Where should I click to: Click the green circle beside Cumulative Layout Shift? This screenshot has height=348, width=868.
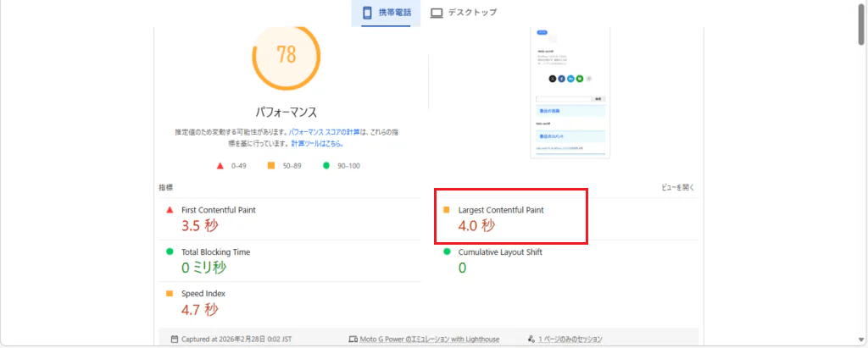click(x=447, y=251)
